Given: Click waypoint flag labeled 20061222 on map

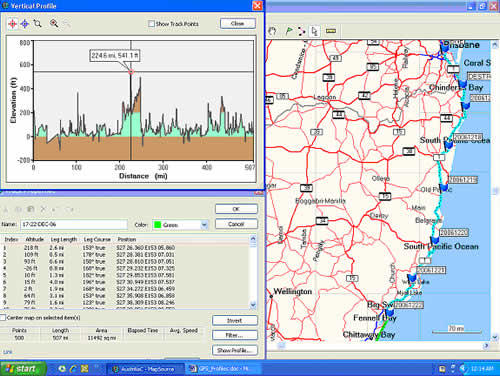Looking at the screenshot, I should click(x=389, y=312).
